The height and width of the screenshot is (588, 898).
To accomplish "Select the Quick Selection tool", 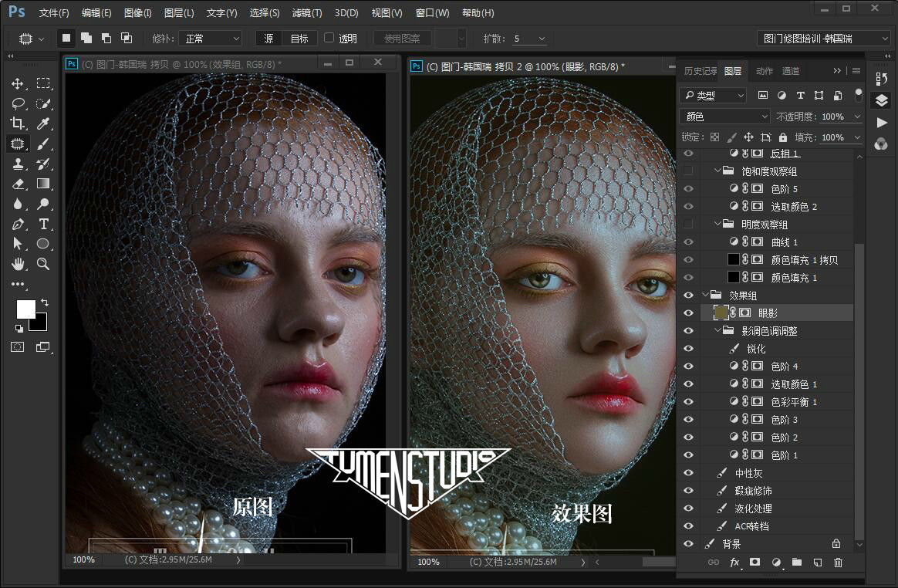I will pos(43,103).
